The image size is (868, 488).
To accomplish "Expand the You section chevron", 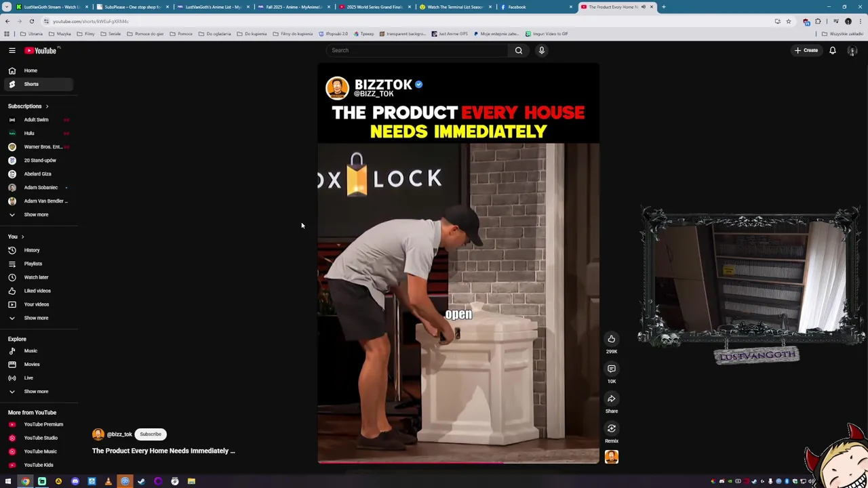I will click(x=22, y=237).
